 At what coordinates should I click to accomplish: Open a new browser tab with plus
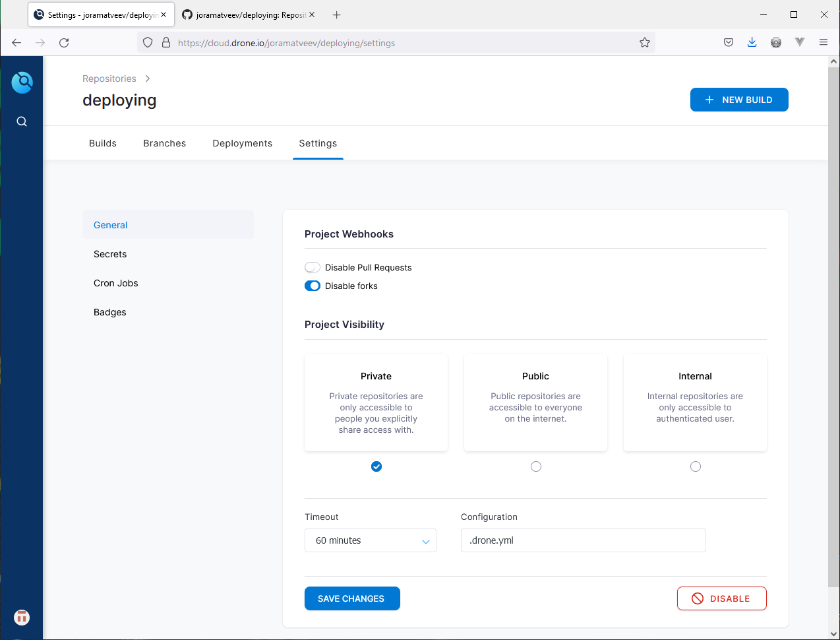(337, 15)
